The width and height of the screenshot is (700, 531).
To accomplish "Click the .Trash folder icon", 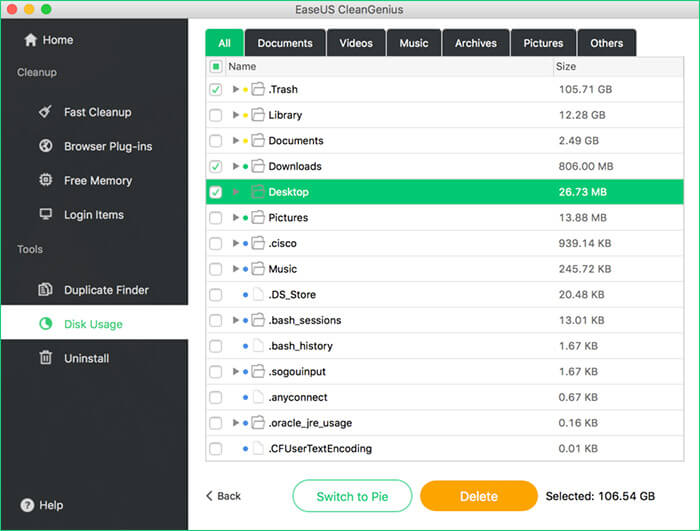I will click(258, 89).
